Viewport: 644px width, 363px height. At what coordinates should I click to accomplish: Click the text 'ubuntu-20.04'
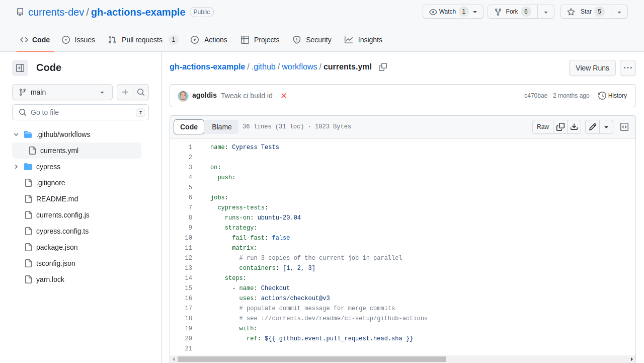point(279,217)
